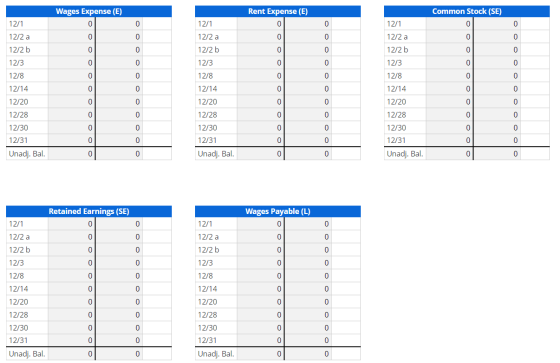560x363 pixels.
Task: Select Common Stock 12/20 debit field
Action: [x=449, y=102]
